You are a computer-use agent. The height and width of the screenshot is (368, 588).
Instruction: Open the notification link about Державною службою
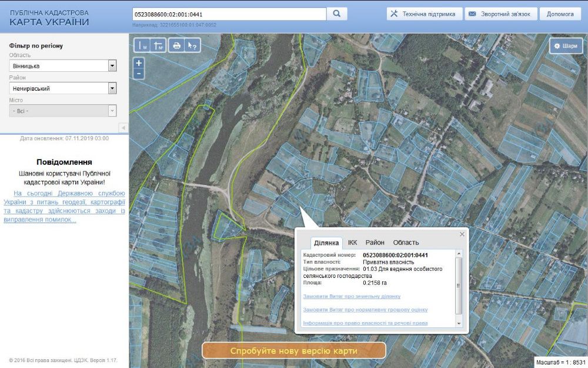click(x=64, y=207)
